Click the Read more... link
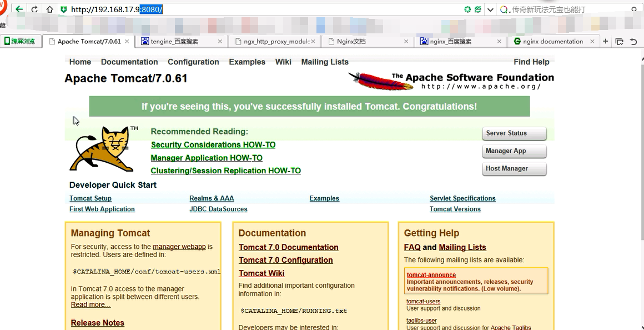 tap(90, 304)
